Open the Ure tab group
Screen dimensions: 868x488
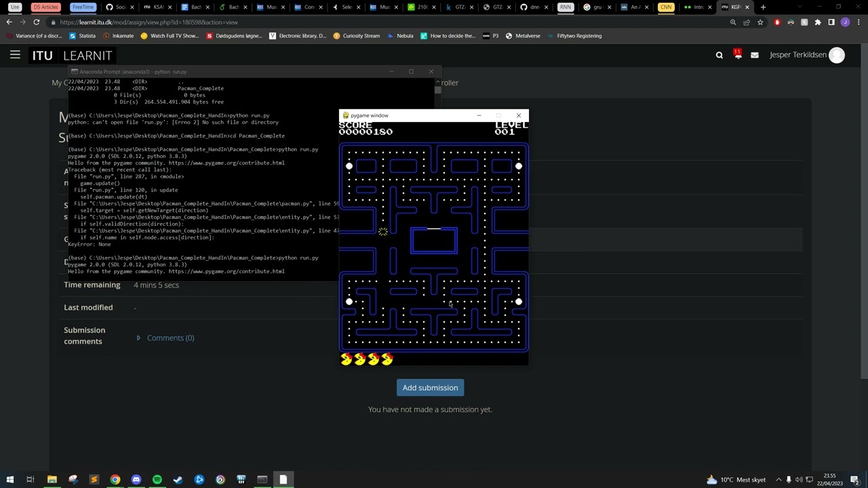pyautogui.click(x=15, y=7)
